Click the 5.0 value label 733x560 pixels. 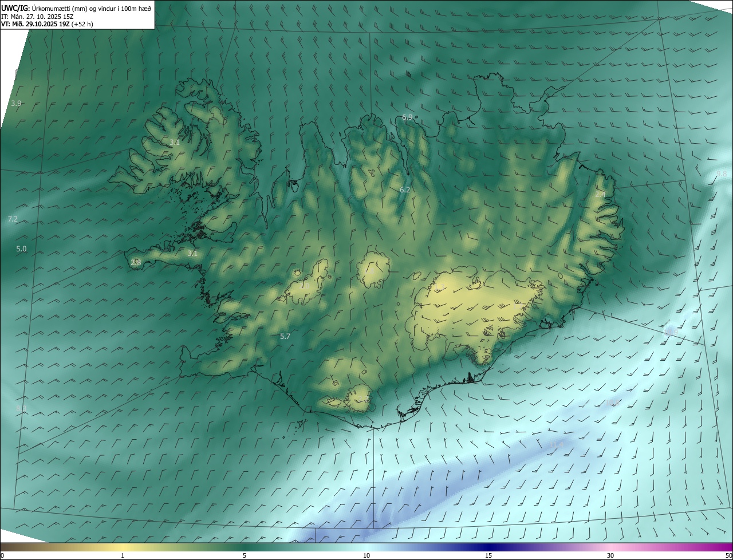click(x=21, y=249)
